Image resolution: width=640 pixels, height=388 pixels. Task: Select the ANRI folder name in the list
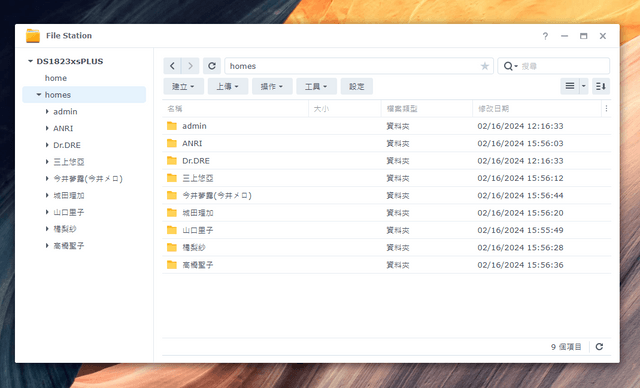pyautogui.click(x=192, y=144)
